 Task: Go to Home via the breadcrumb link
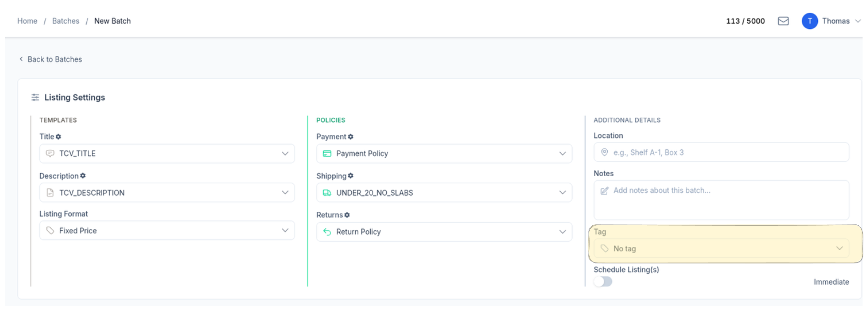click(27, 21)
